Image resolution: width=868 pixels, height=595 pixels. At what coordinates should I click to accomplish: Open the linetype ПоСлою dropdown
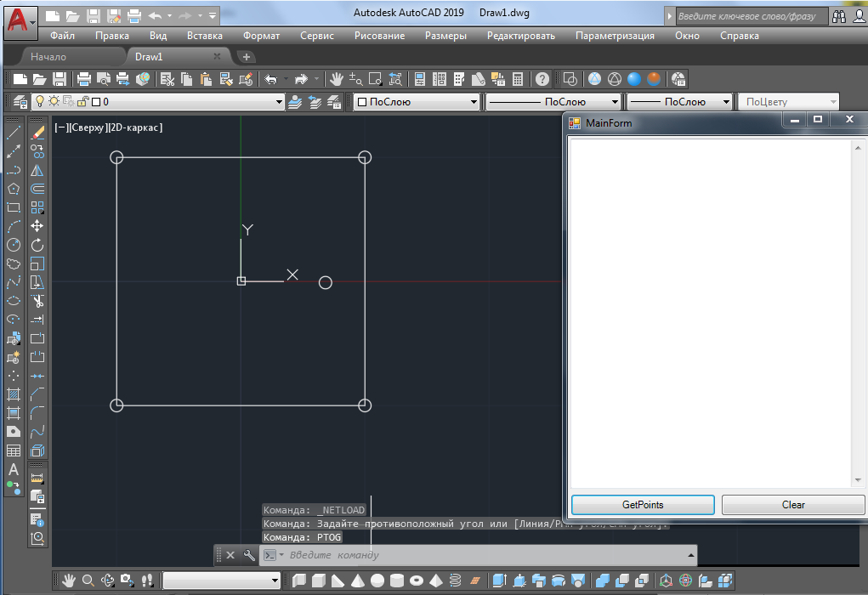click(615, 102)
